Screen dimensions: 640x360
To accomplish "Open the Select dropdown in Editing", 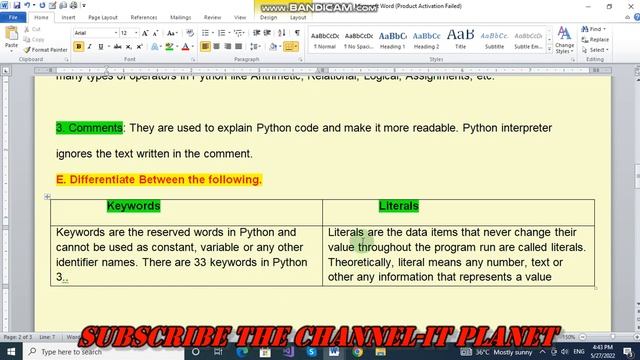I will pyautogui.click(x=596, y=50).
